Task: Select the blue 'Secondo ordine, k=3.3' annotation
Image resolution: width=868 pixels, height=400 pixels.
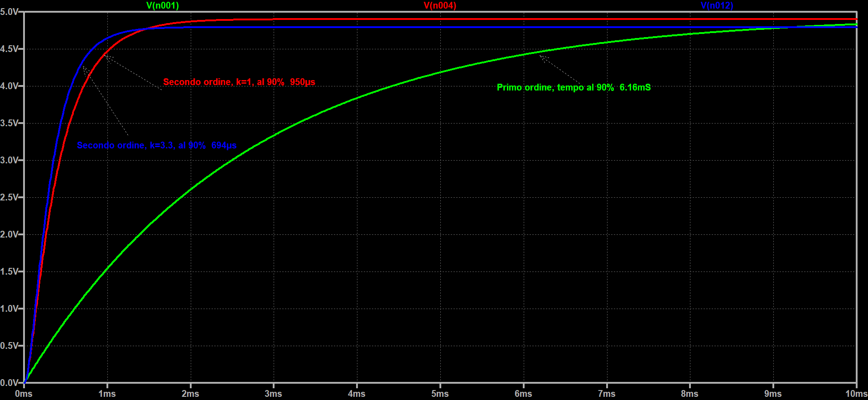Action: [156, 145]
